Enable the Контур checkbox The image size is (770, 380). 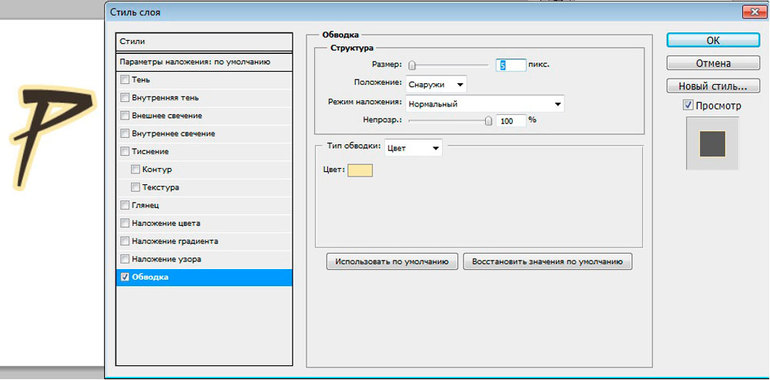(136, 169)
